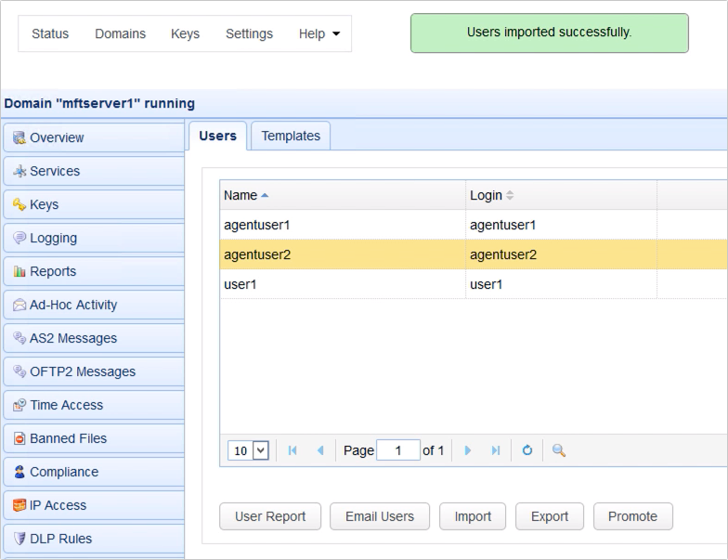The height and width of the screenshot is (560, 728).
Task: Go to the next page arrow icon
Action: pos(468,450)
